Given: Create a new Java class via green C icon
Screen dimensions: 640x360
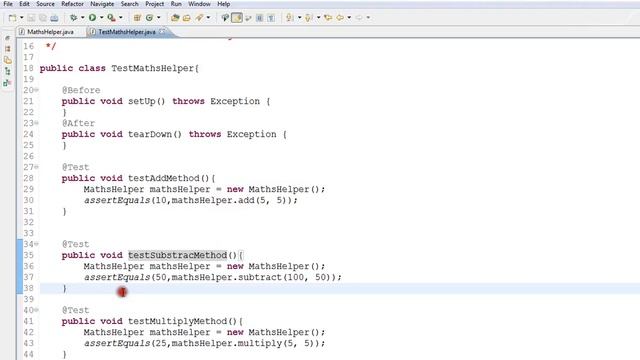Looking at the screenshot, I should [149, 18].
